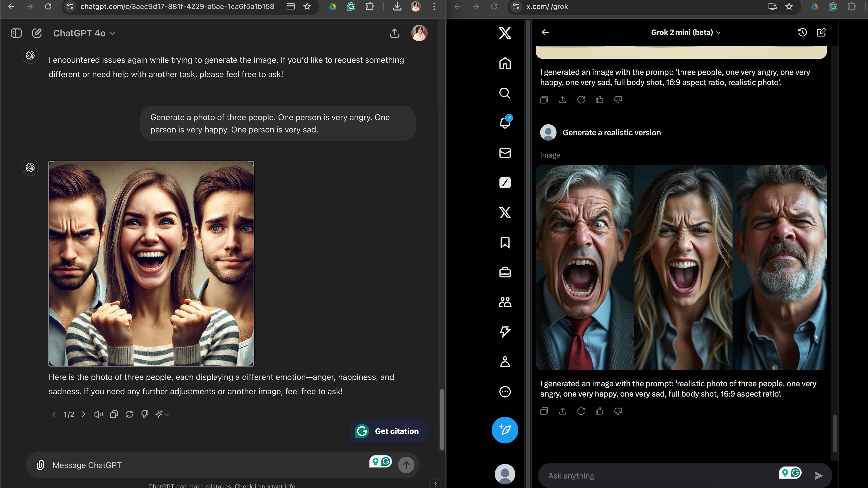
Task: Click the ChatGPT send arrow button
Action: (406, 465)
